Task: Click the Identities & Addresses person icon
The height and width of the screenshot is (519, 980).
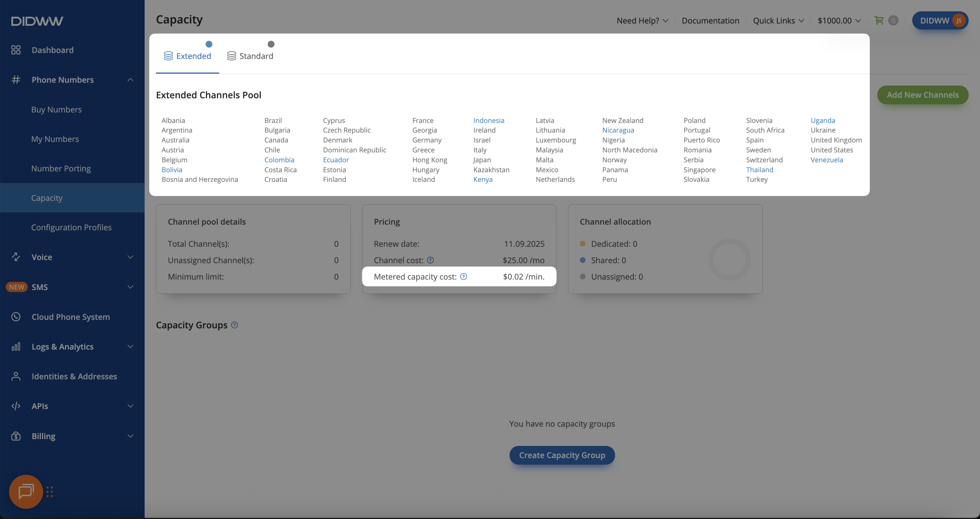Action: pos(16,376)
